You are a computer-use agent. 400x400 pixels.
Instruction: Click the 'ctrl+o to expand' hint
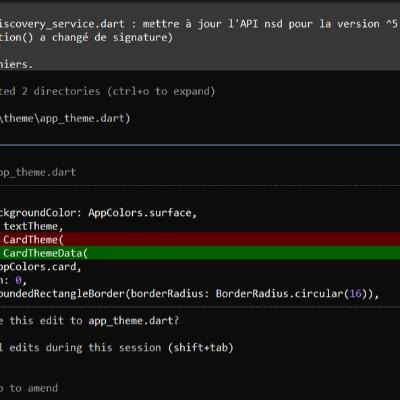[x=161, y=91]
